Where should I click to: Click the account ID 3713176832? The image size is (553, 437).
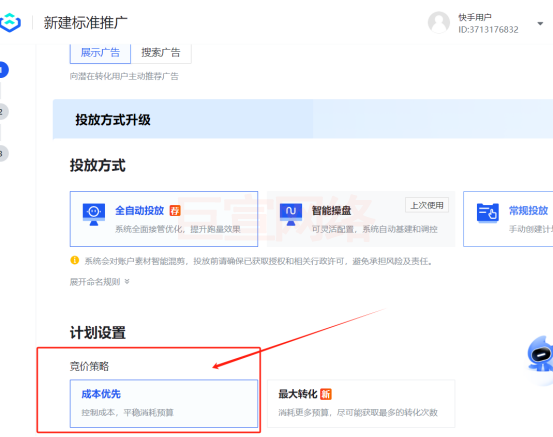488,30
